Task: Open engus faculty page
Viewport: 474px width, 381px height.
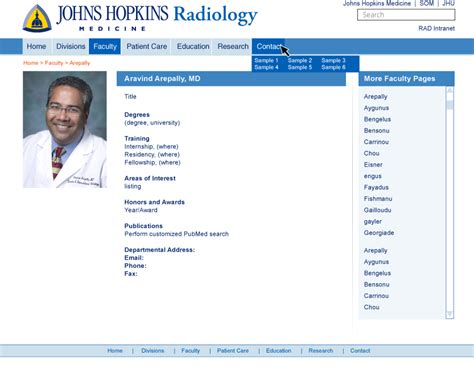Action: tap(372, 176)
